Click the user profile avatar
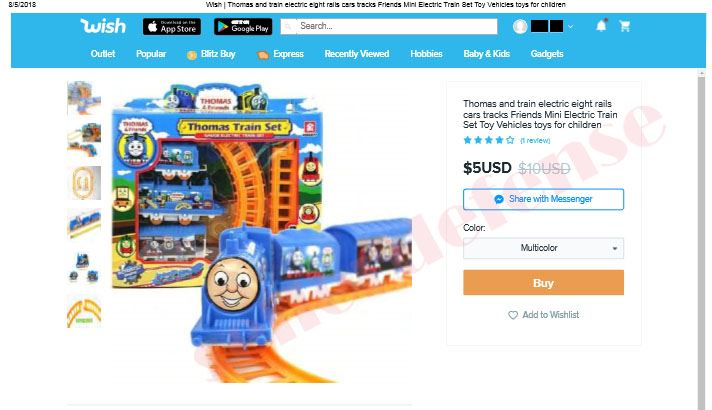This screenshot has width=712, height=410. 520,26
